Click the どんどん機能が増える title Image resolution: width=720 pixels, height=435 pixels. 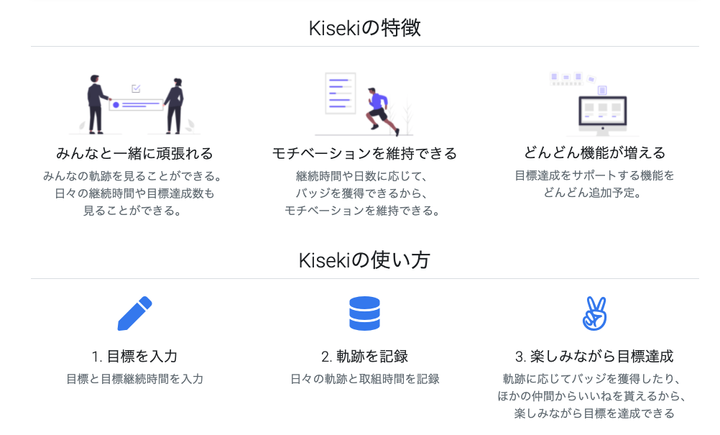coord(594,153)
